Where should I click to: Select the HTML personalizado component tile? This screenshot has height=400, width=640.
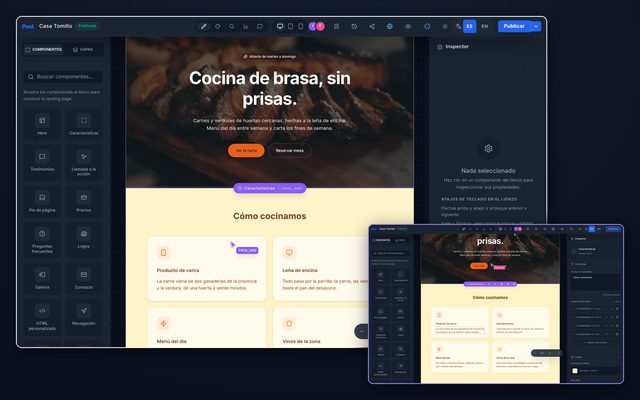tap(42, 317)
